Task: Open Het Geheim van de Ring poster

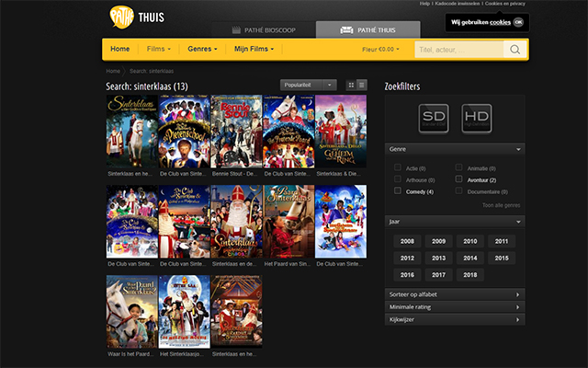Action: (x=341, y=132)
